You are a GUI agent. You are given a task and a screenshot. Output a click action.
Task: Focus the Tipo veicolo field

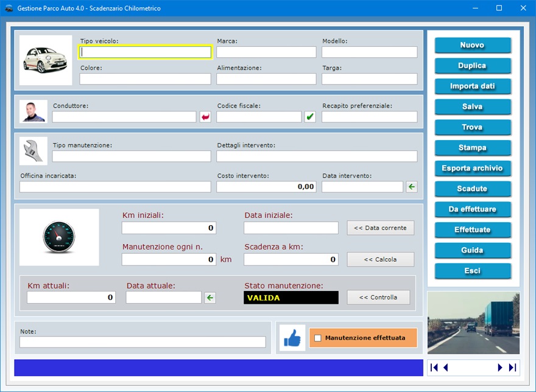[146, 52]
